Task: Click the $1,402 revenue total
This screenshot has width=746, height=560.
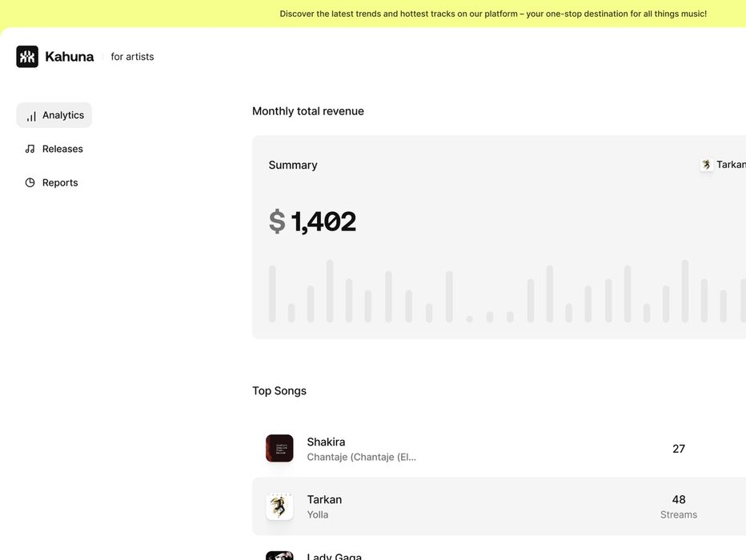Action: coord(313,222)
